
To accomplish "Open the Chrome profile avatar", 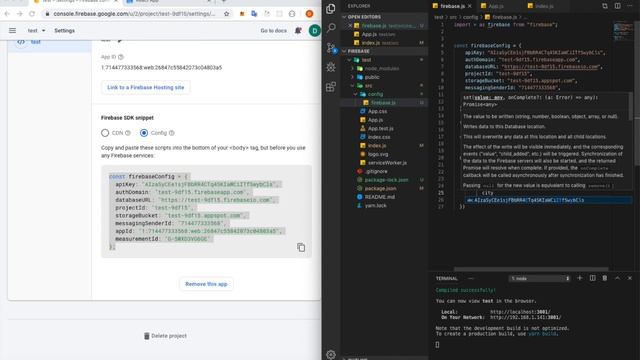I will pos(309,14).
